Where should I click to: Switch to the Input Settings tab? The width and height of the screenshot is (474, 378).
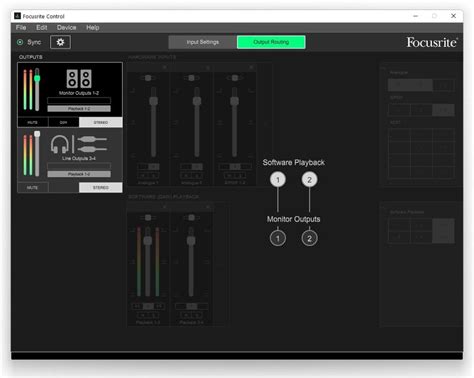click(203, 42)
